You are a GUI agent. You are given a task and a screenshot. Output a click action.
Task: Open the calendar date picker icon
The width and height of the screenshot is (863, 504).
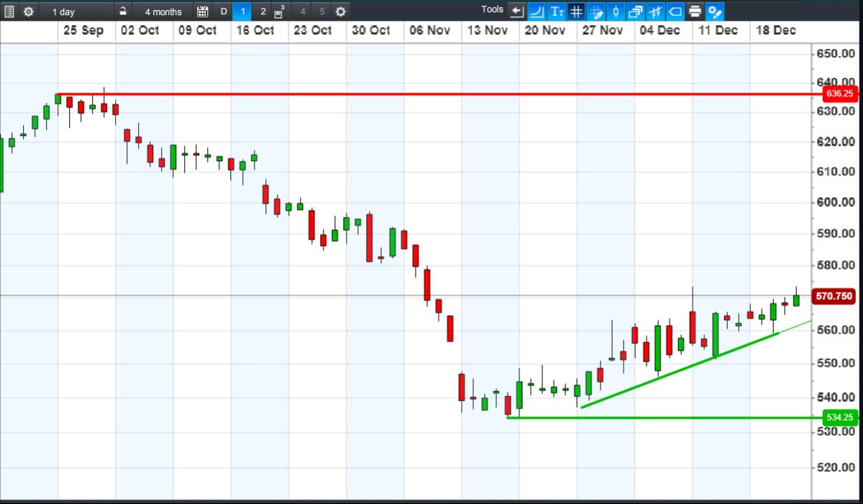203,12
